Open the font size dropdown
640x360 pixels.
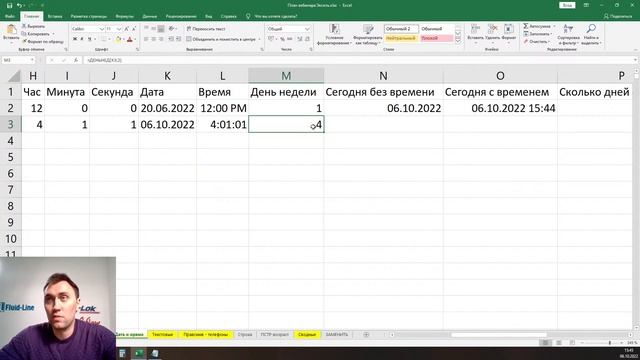[x=119, y=29]
